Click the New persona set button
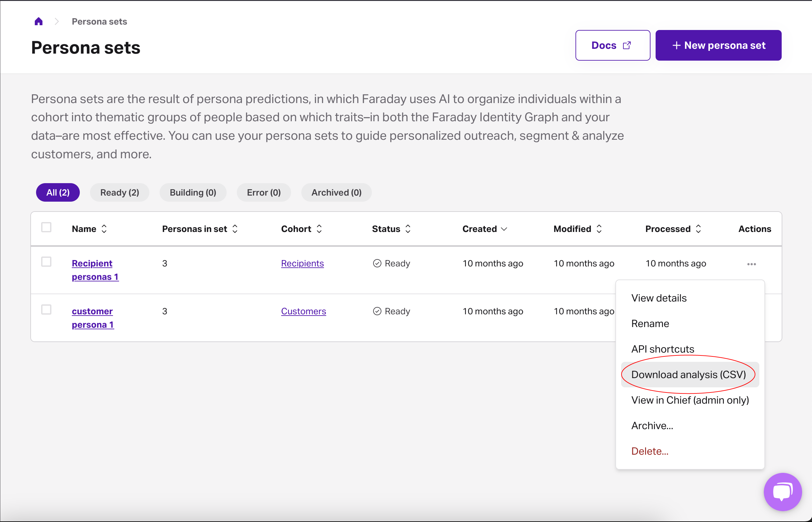The width and height of the screenshot is (812, 522). (x=718, y=45)
